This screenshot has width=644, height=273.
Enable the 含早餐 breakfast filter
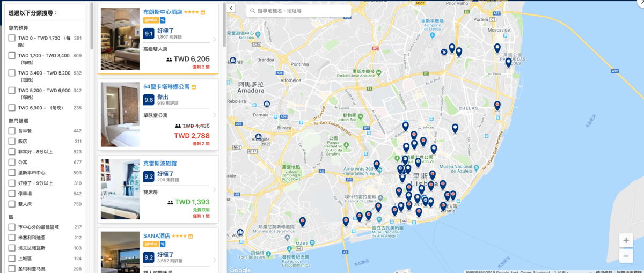12,131
